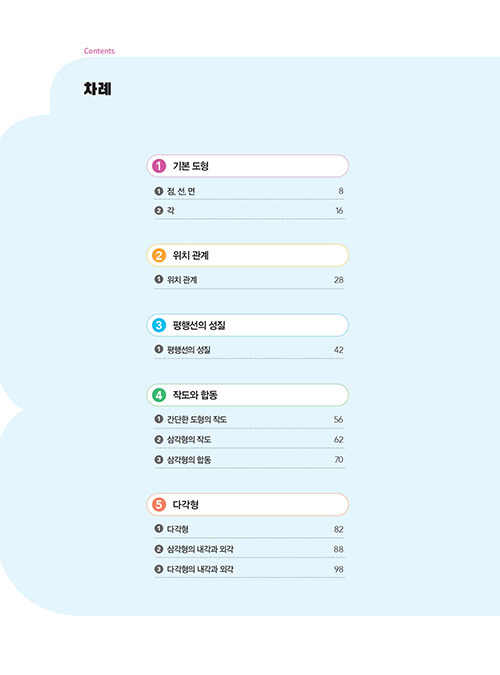Go to 삼각형의 작도 entry

[x=249, y=440]
